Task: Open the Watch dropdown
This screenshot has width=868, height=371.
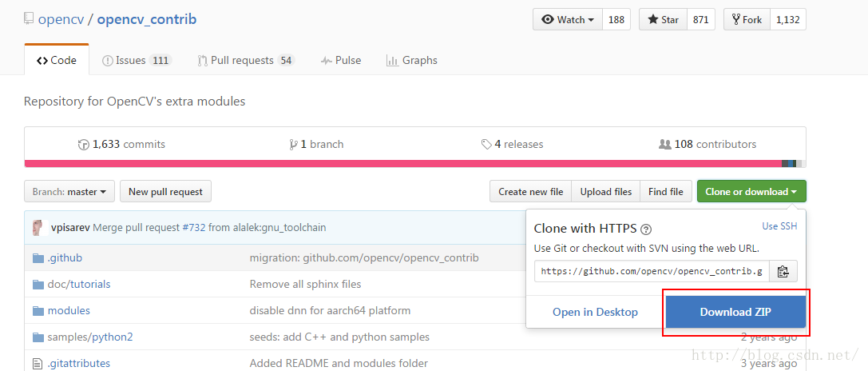Action: (x=568, y=19)
